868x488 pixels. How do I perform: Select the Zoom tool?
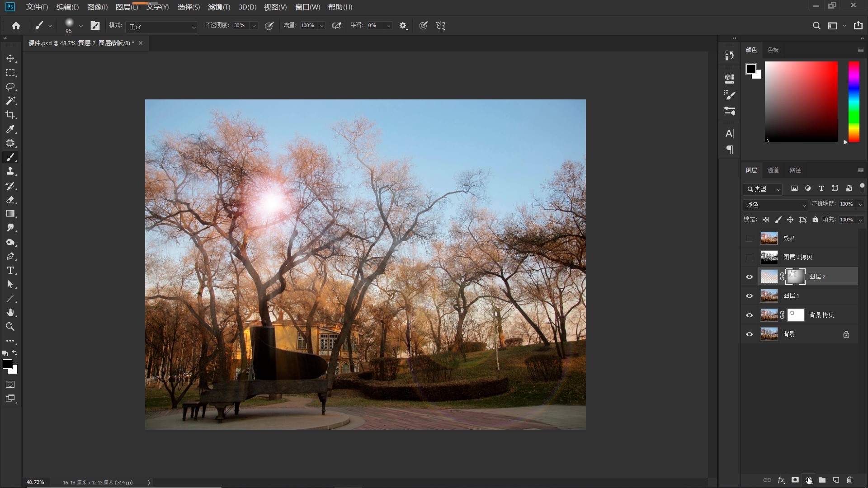[10, 327]
